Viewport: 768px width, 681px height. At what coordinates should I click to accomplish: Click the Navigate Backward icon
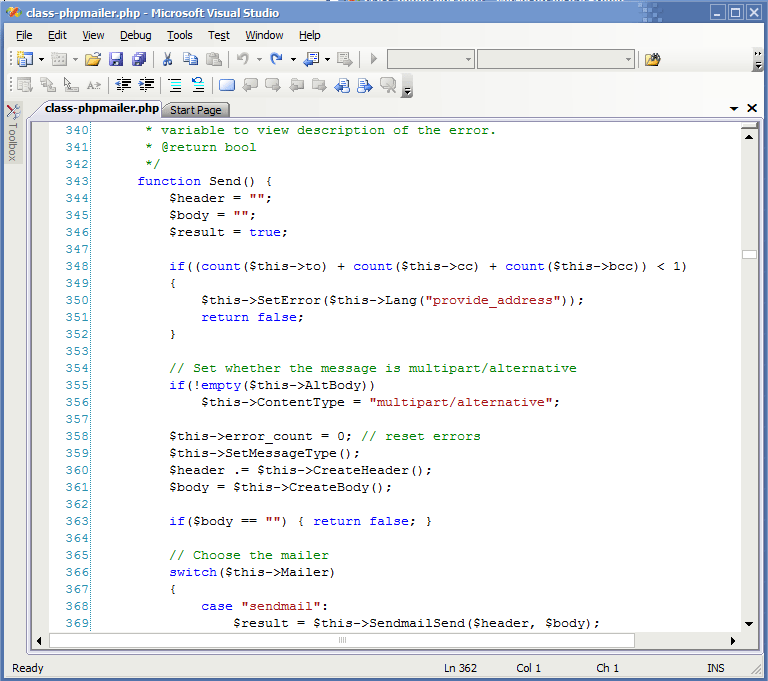pos(312,59)
